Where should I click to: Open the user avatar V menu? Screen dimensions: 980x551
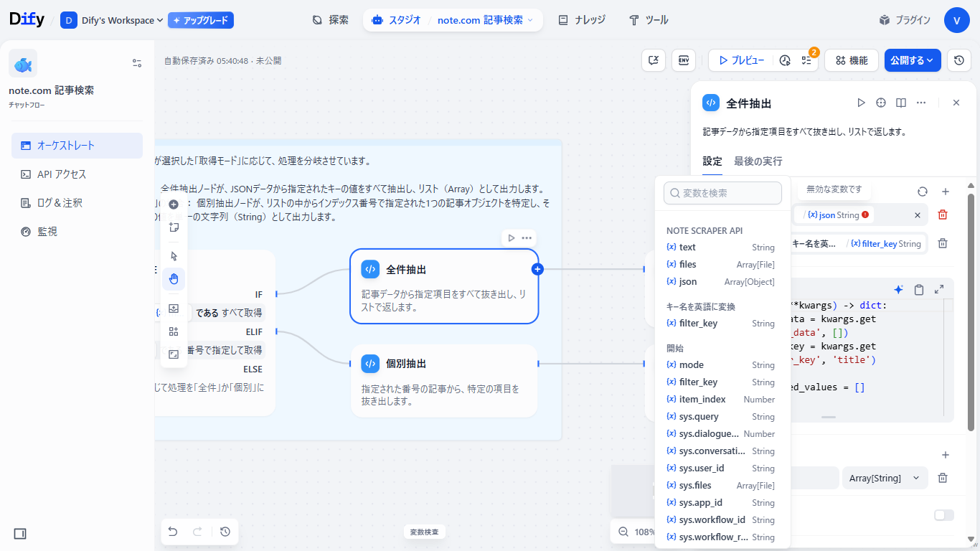coord(957,20)
